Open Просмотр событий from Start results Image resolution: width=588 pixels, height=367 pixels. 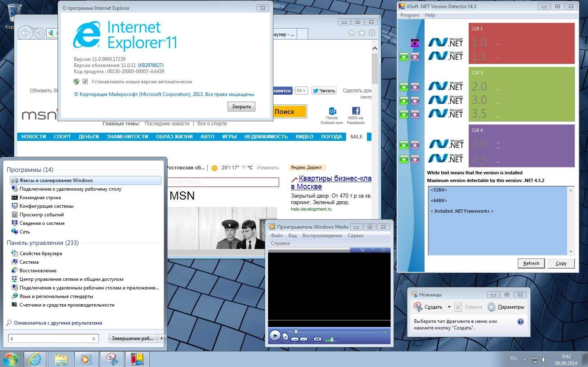tap(41, 215)
